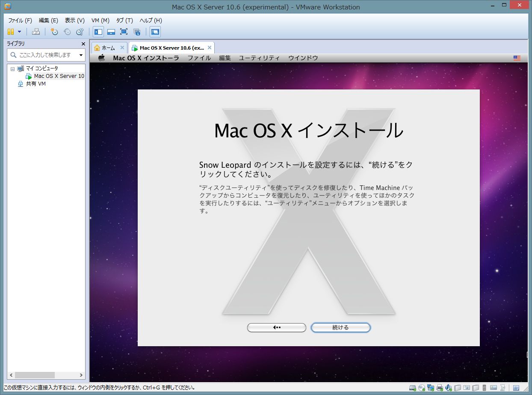
Task: Click the VMware window title bar icon
Action: 7,6
